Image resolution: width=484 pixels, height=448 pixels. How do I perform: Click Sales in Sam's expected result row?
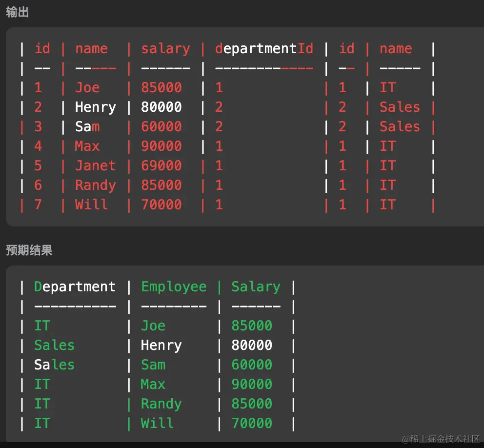pos(54,365)
